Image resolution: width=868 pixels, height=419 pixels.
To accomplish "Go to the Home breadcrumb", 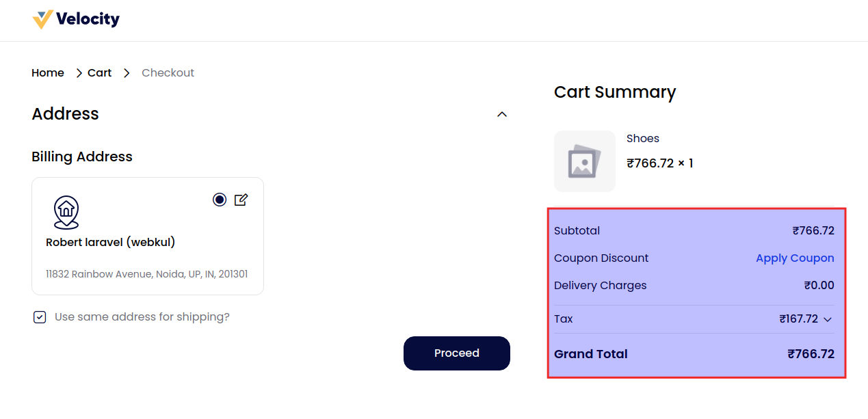I will coord(48,73).
